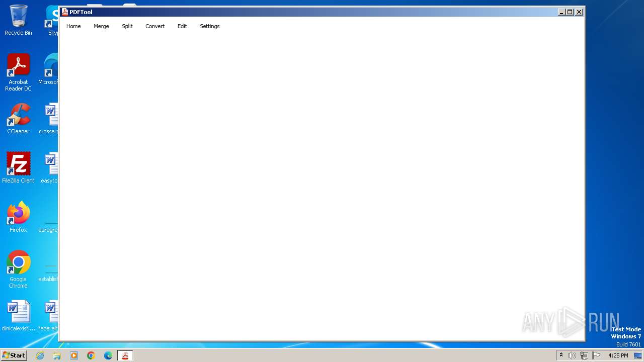Image resolution: width=644 pixels, height=362 pixels.
Task: Open the Home menu in PDFTool
Action: tap(73, 26)
